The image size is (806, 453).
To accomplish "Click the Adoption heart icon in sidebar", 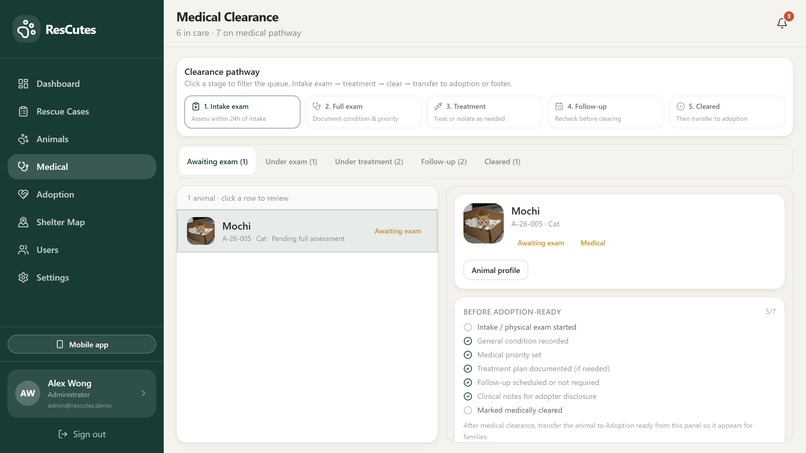I will click(23, 194).
